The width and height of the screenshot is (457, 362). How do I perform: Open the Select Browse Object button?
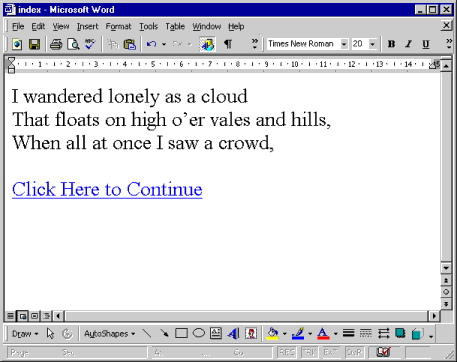point(446,292)
